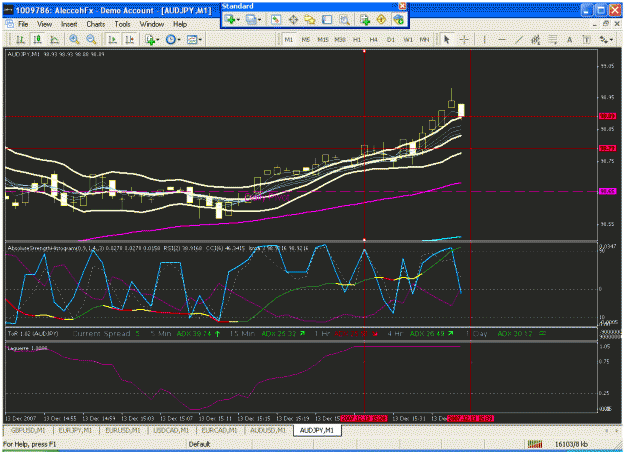
Task: Switch chart to bar chart style
Action: click(x=20, y=39)
